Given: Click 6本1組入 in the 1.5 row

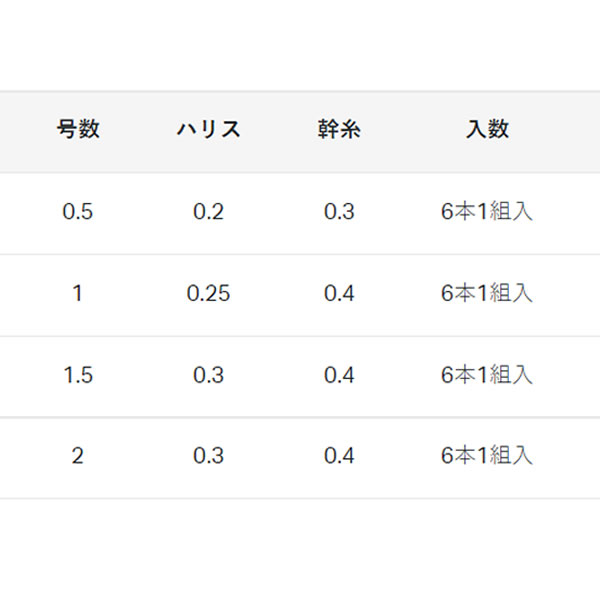Looking at the screenshot, I should coord(487,375).
